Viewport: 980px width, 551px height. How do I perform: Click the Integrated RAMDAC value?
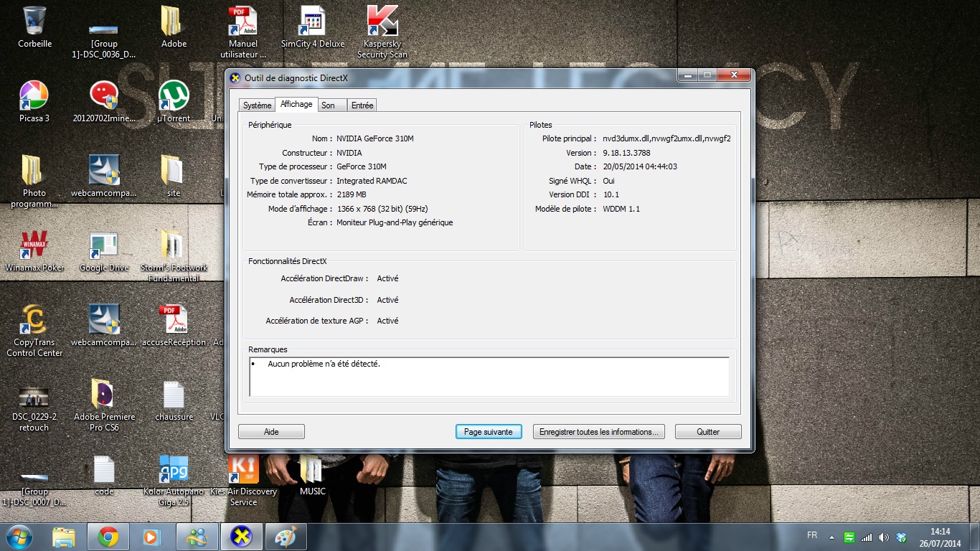pos(372,181)
